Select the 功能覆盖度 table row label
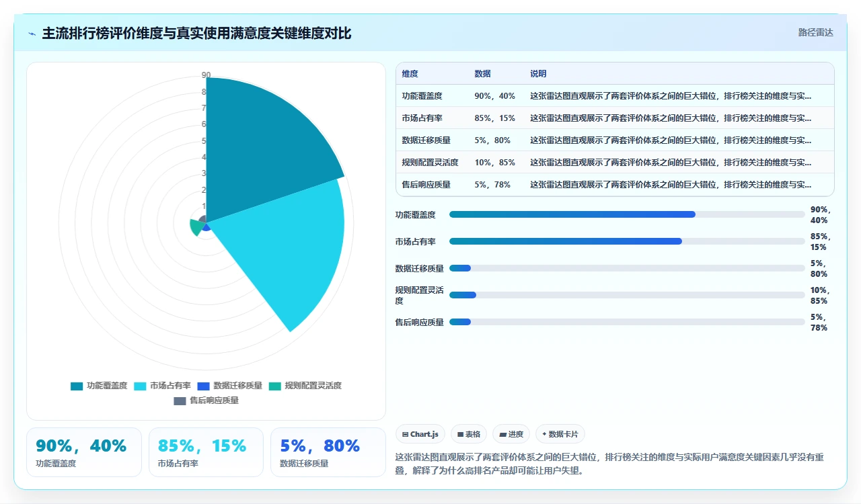The width and height of the screenshot is (861, 504). (422, 96)
